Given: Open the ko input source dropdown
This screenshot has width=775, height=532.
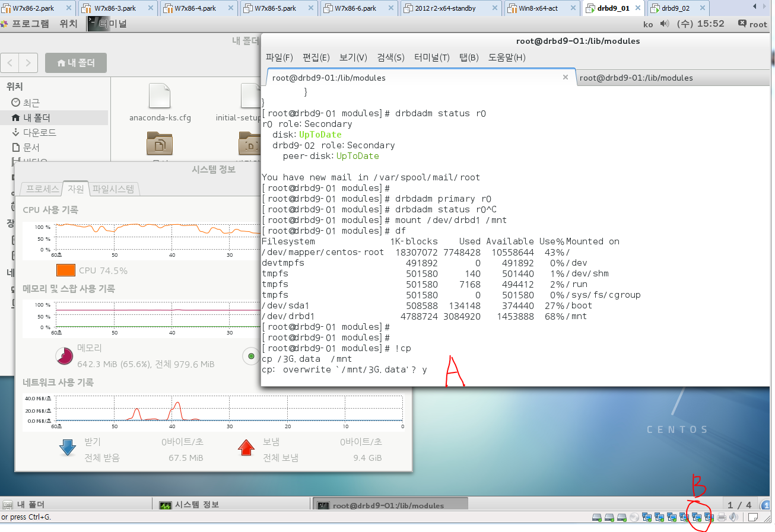Looking at the screenshot, I should [648, 24].
